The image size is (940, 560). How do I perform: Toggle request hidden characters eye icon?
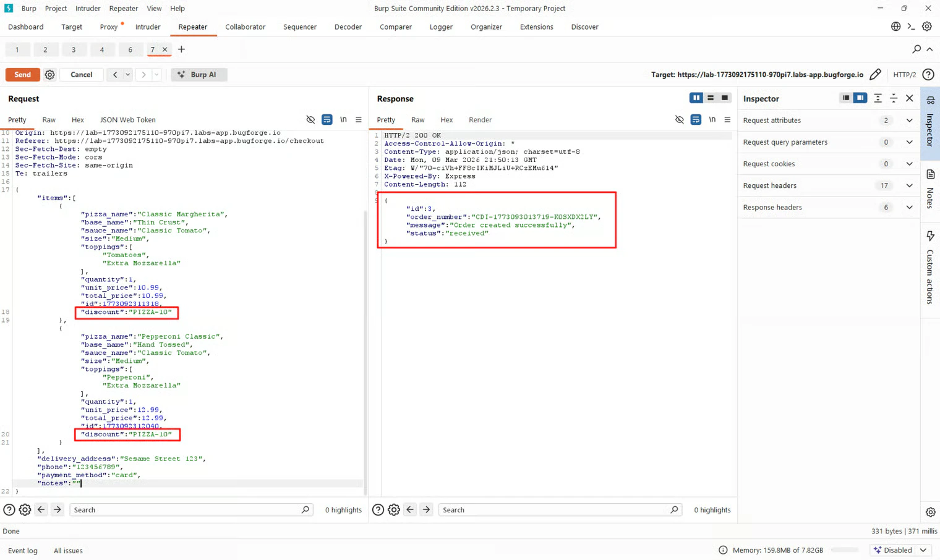point(310,120)
